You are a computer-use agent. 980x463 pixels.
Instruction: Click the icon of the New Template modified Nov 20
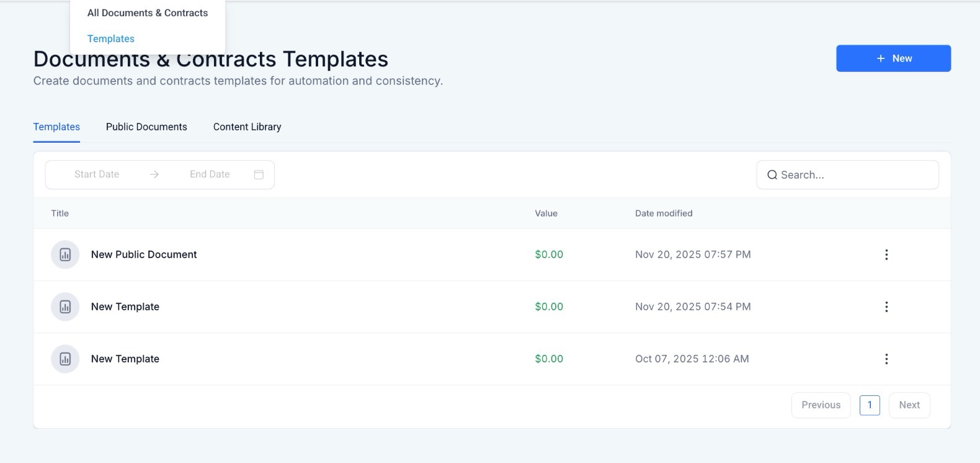pyautogui.click(x=65, y=307)
